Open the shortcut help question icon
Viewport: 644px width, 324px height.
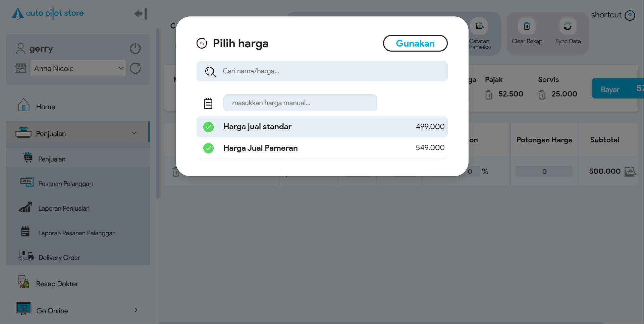[x=630, y=15]
